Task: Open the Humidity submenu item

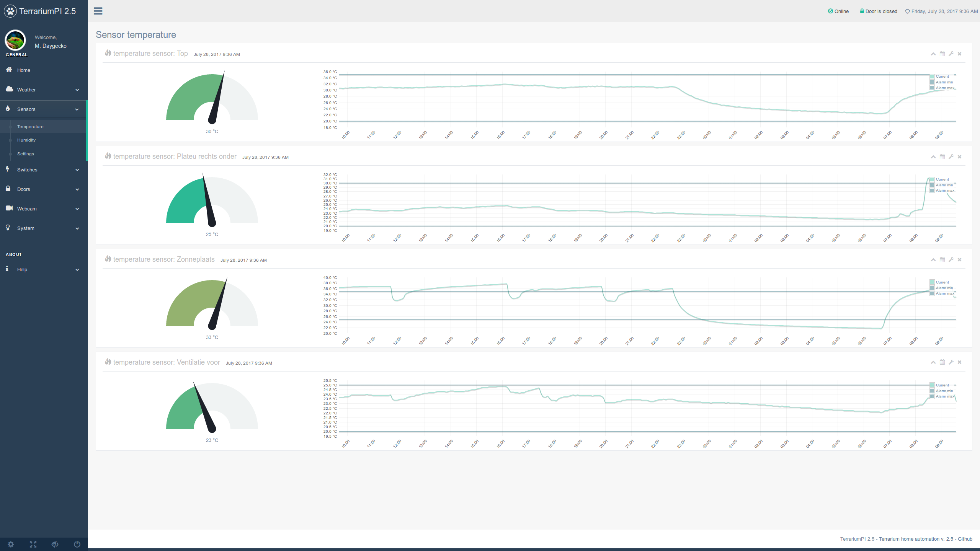Action: pos(26,140)
